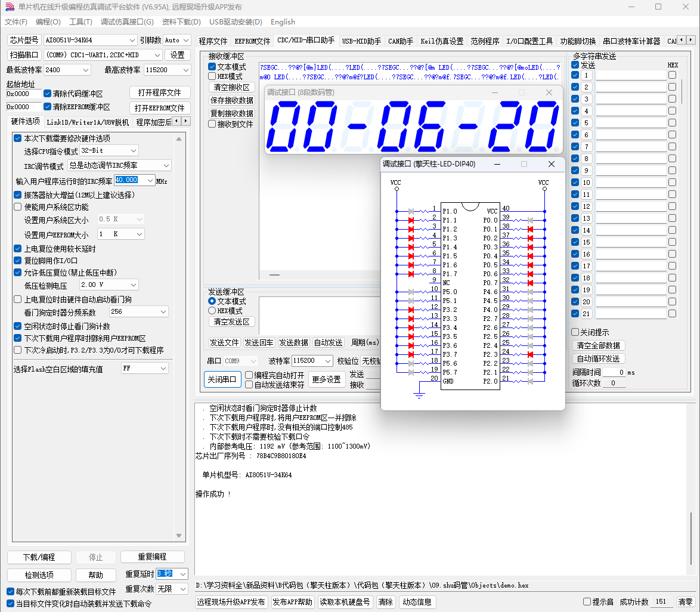The height and width of the screenshot is (612, 700).
Task: Enable 使能用户系统区功能 checkbox
Action: [x=18, y=207]
